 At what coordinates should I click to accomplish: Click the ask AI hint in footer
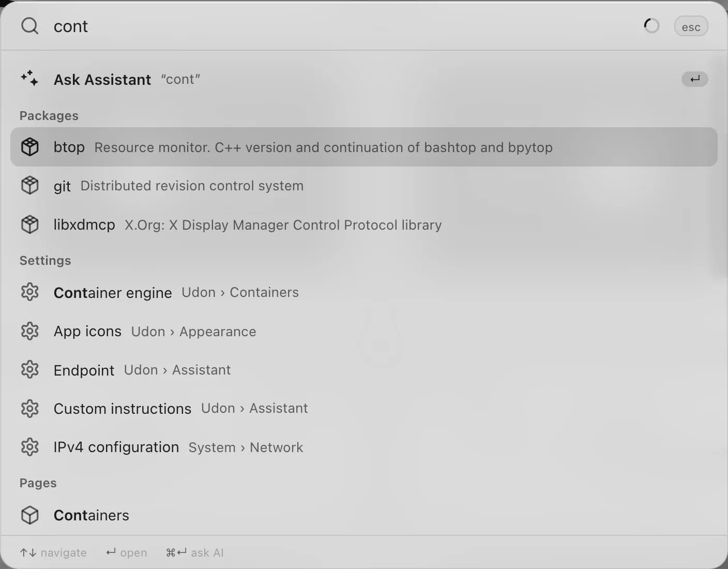195,552
